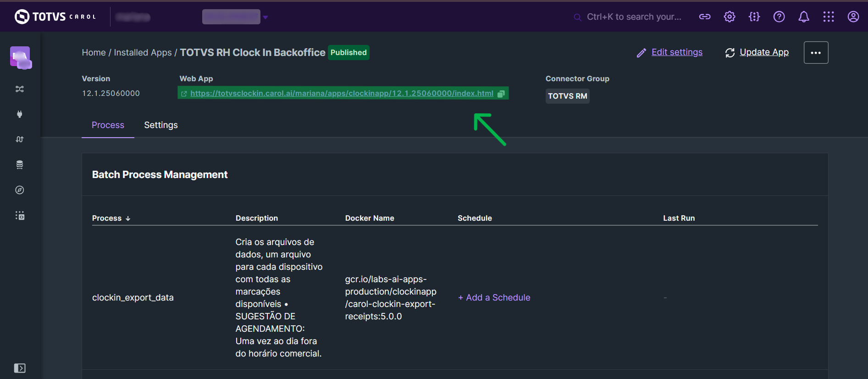Go to Installed Apps in the breadcrumb

pos(143,53)
